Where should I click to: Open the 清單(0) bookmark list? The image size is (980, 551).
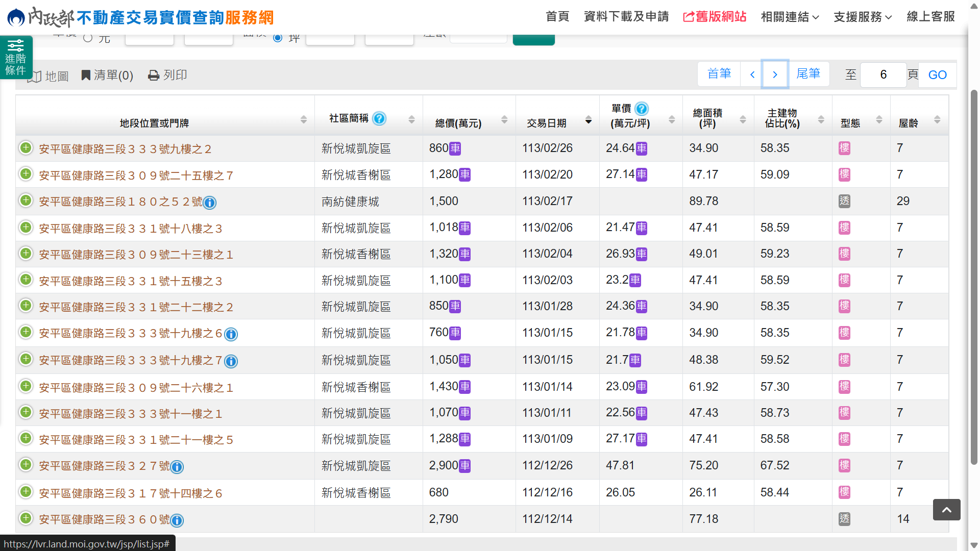pyautogui.click(x=107, y=76)
